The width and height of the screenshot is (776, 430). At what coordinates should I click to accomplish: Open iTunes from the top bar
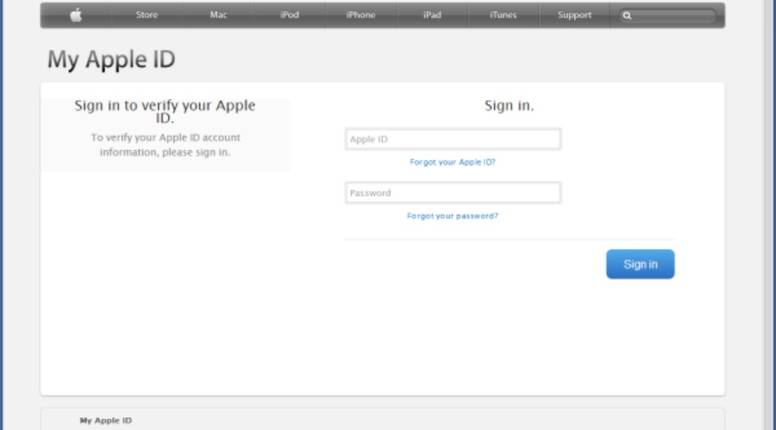click(x=503, y=15)
